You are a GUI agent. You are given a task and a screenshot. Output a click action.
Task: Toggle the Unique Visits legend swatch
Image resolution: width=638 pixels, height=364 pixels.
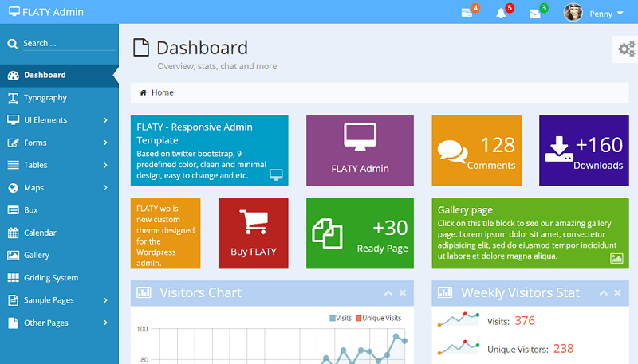[x=358, y=318]
